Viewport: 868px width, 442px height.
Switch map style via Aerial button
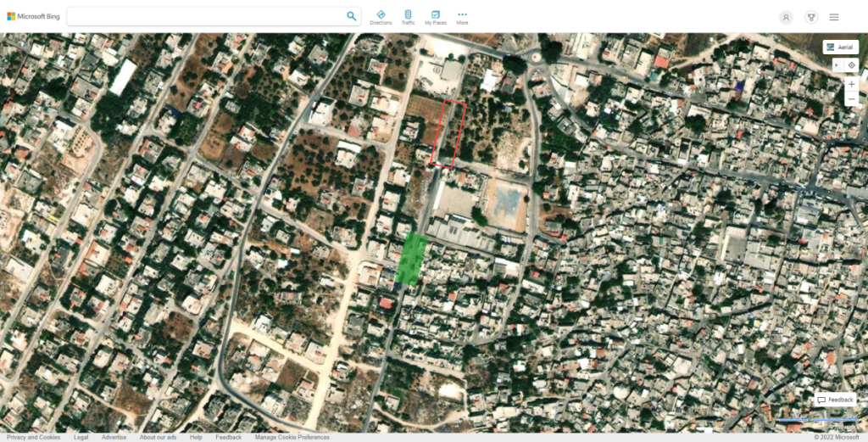[x=841, y=48]
